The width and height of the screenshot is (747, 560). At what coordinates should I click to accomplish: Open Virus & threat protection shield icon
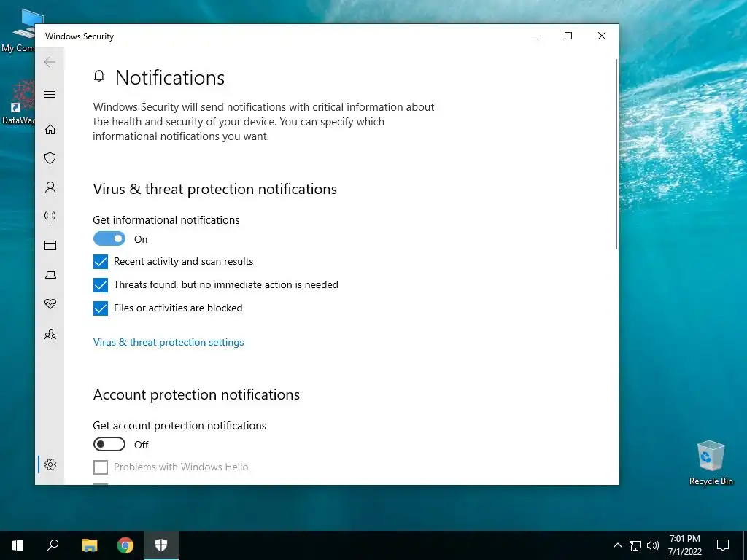click(50, 158)
